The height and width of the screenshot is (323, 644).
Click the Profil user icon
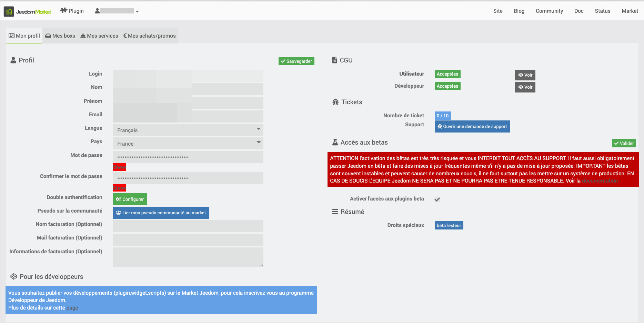click(x=13, y=60)
